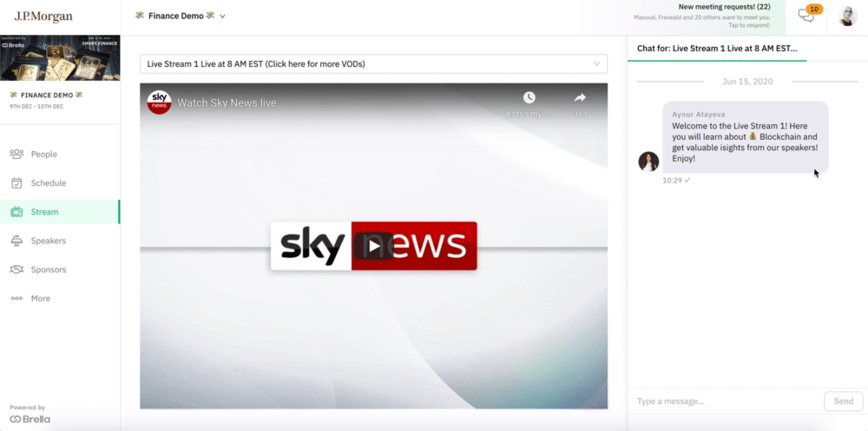Screen dimensions: 868x431
Task: Click the J.P.Morgan logo
Action: [43, 17]
